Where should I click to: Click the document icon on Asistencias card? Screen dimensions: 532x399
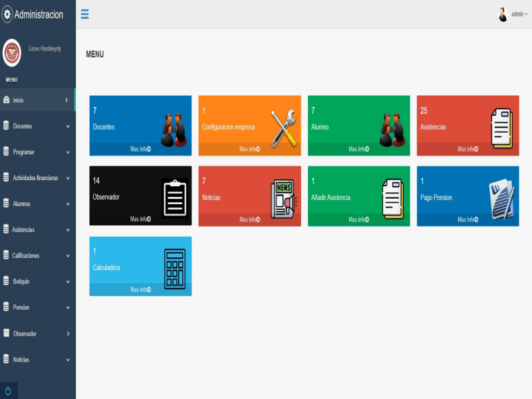click(501, 126)
